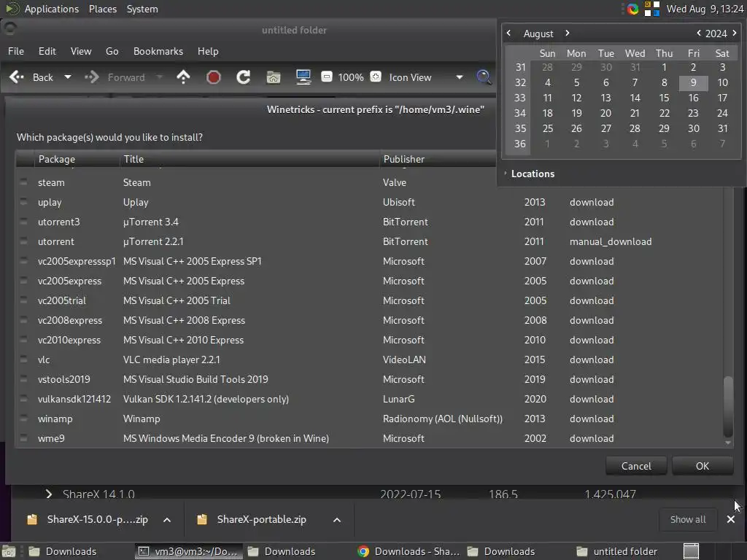The width and height of the screenshot is (747, 560).
Task: Check the wme9 package checkbox
Action: pos(23,438)
